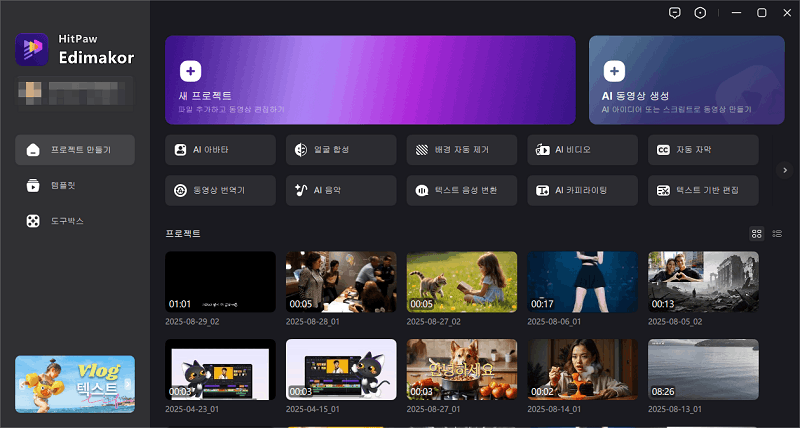This screenshot has width=800, height=428.
Task: Open settings hexagon icon in title bar
Action: [700, 13]
